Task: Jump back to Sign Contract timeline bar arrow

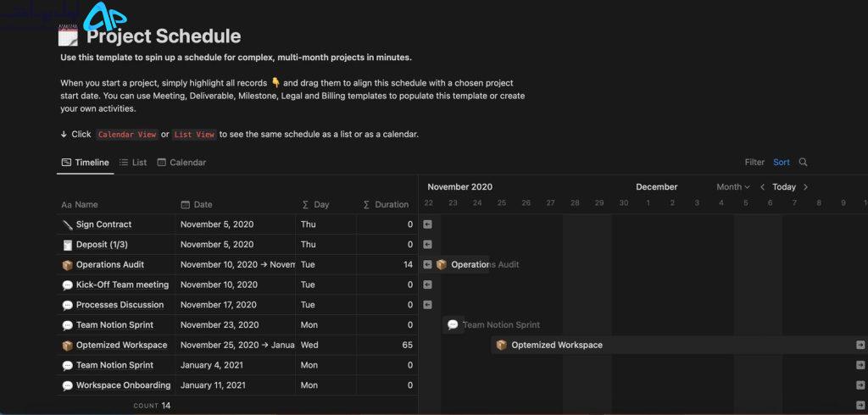Action: 427,224
